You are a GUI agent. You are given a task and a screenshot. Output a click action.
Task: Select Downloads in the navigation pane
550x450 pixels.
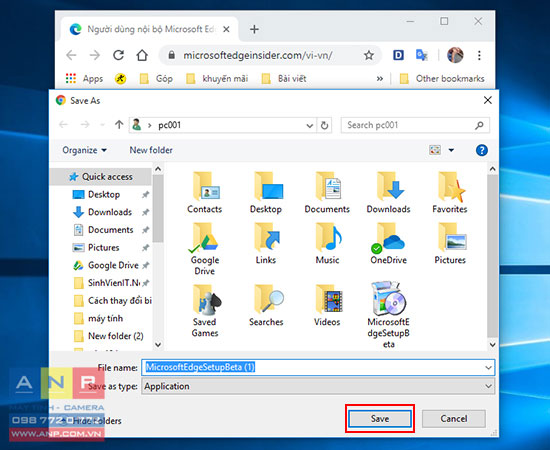[104, 212]
